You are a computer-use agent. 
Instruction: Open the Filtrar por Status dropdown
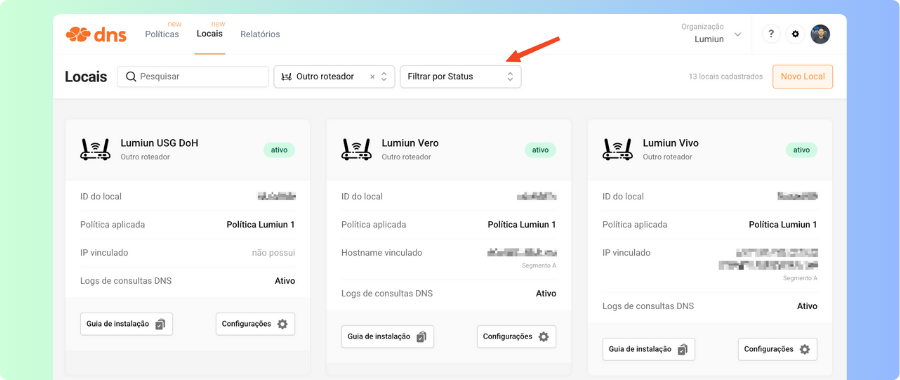coord(460,76)
